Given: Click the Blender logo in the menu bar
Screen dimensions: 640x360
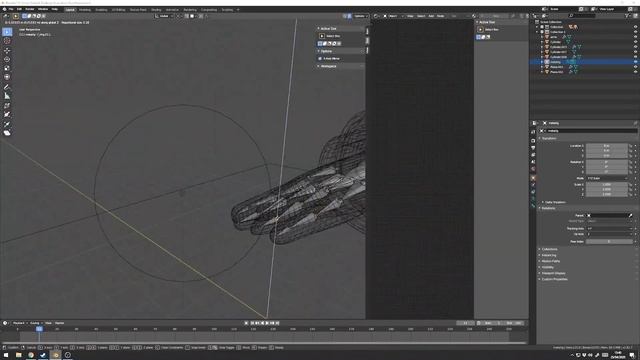Looking at the screenshot, I should pyautogui.click(x=4, y=9).
